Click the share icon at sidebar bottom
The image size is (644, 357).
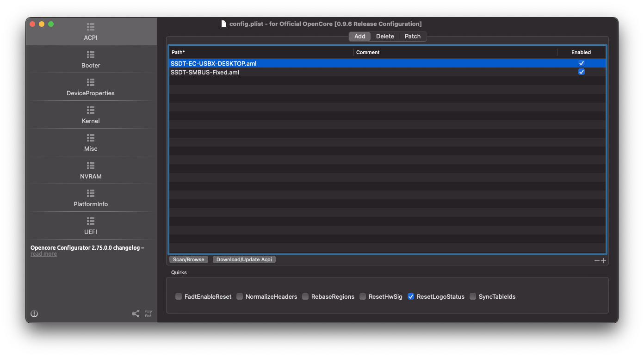tap(136, 314)
